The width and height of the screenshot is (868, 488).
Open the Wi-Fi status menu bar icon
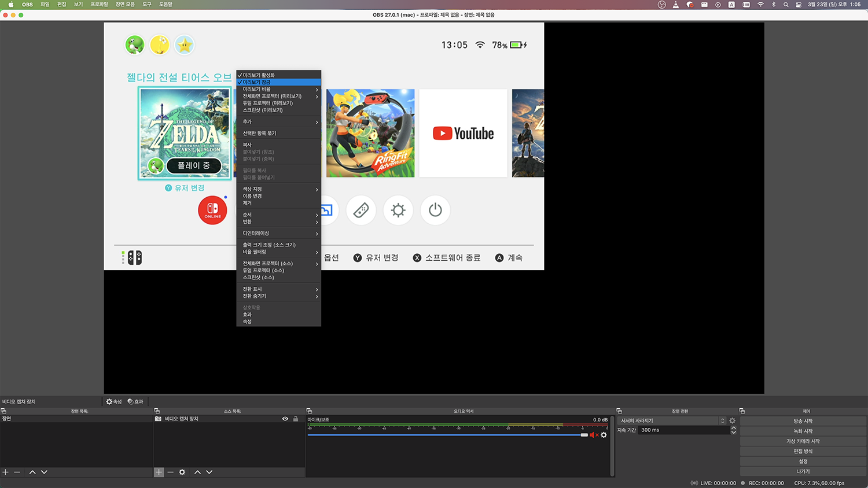click(x=760, y=4)
